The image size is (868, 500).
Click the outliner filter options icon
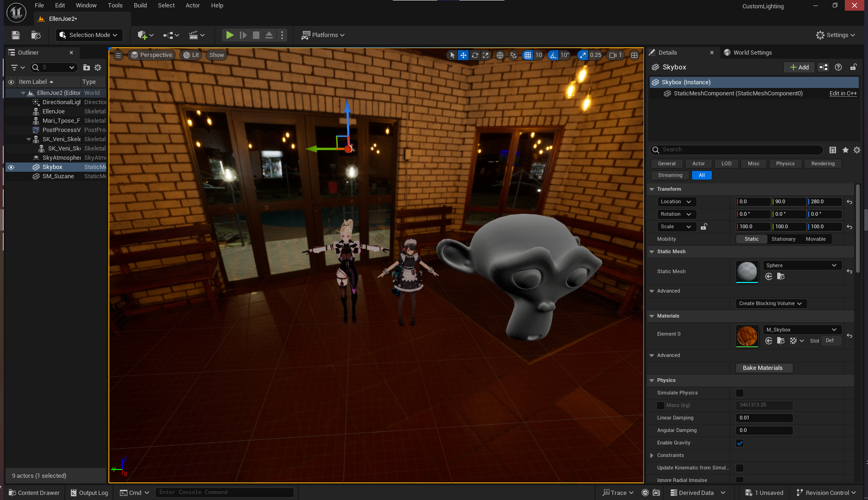[x=18, y=68]
